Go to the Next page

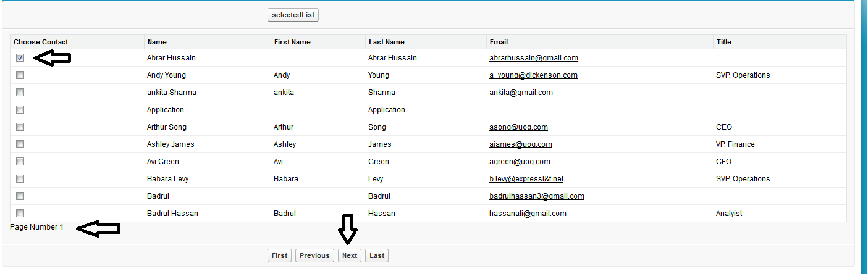point(350,255)
